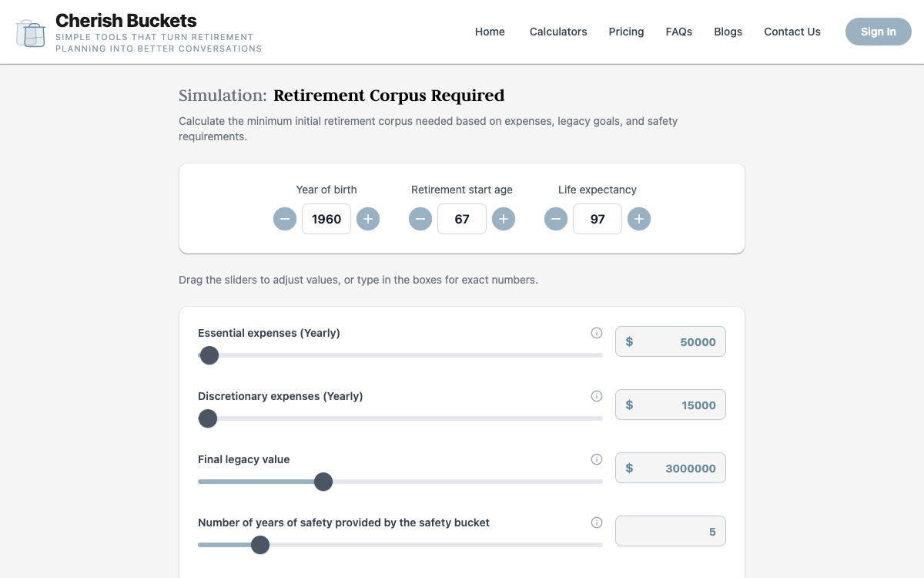Increase Retirement start age with plus button
This screenshot has width=924, height=578.
504,219
